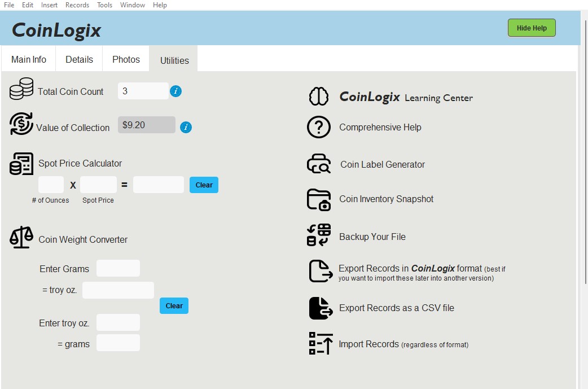Click the Import Records list icon
Screen dimensions: 588x389
[x=321, y=343]
